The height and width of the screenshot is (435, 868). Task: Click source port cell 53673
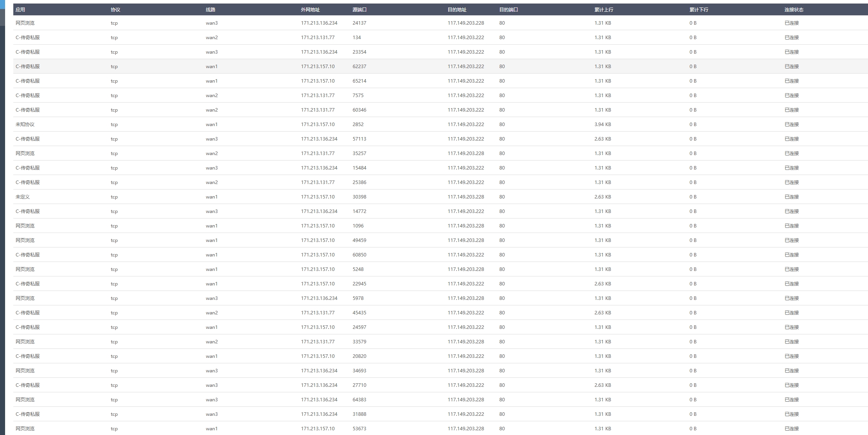coord(359,429)
